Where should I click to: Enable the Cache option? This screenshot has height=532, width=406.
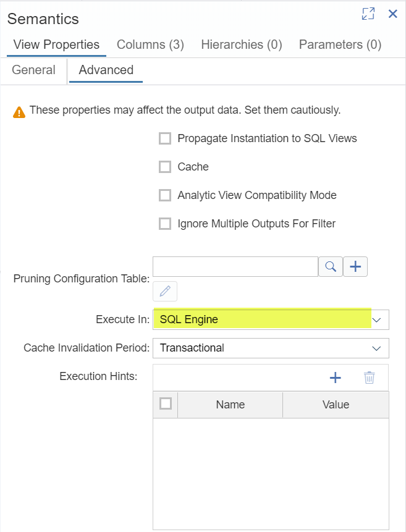[x=165, y=167]
